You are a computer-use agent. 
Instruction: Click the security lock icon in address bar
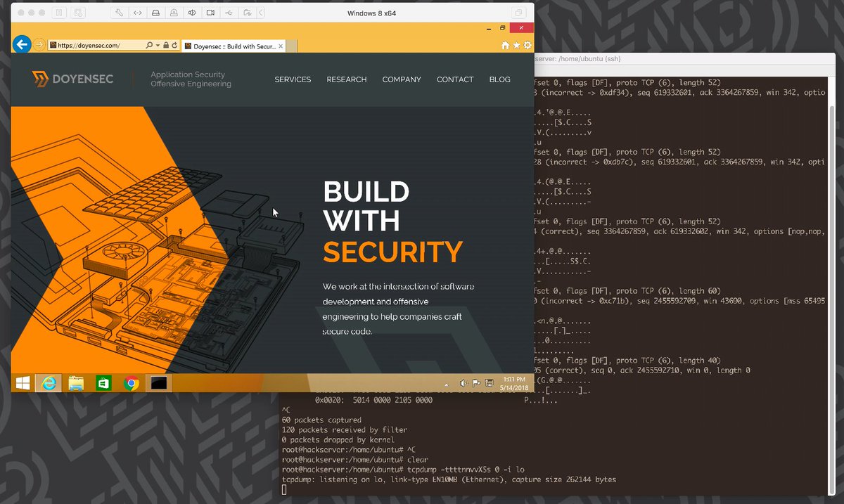[166, 45]
